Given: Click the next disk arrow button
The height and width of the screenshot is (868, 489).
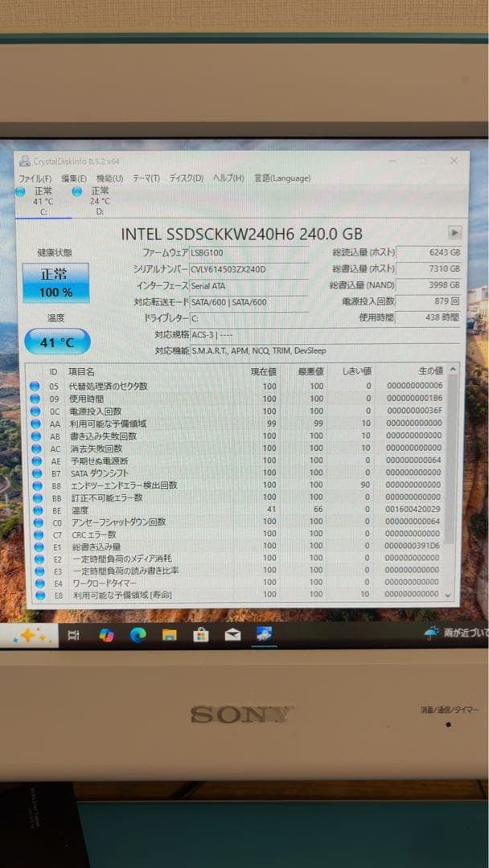Looking at the screenshot, I should [454, 232].
